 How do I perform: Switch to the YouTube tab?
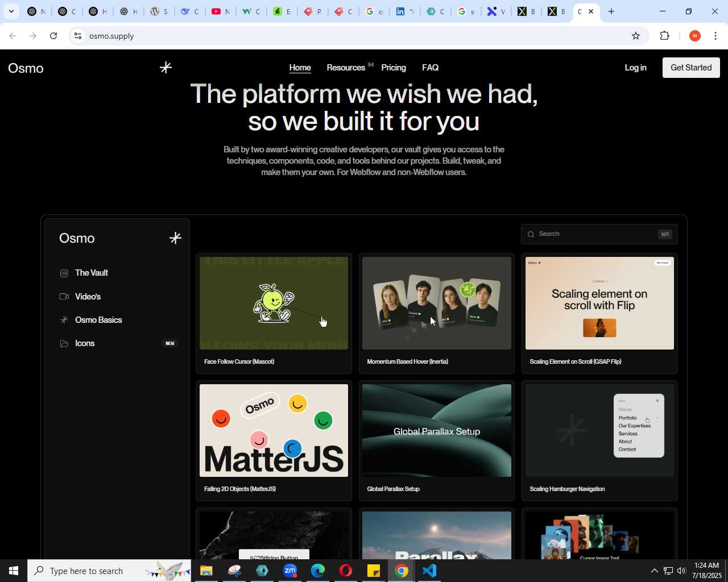point(220,11)
